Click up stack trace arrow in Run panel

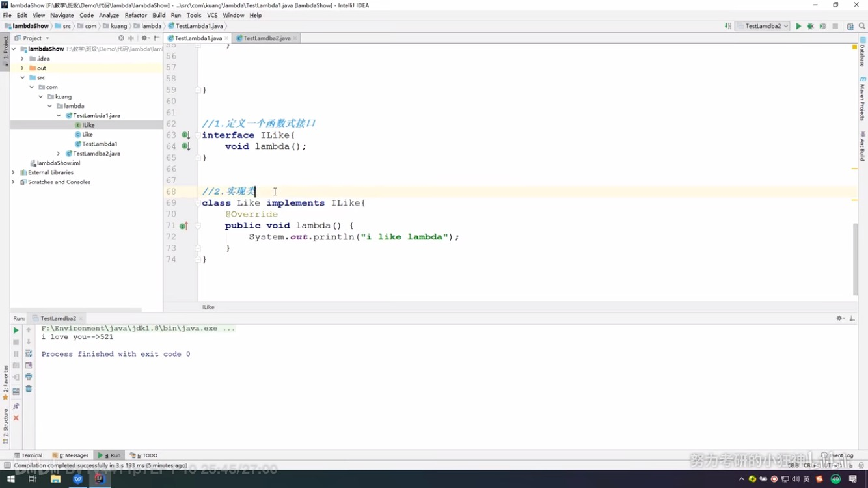point(29,331)
